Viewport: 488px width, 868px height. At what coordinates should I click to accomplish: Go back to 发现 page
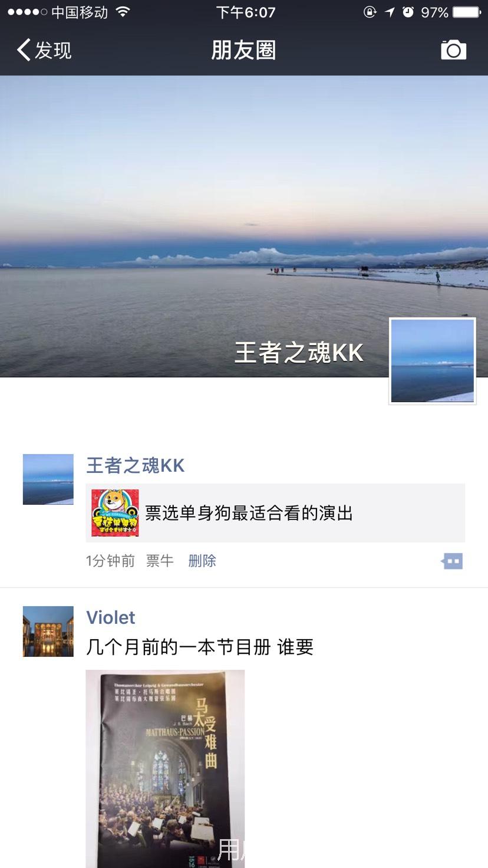coord(44,50)
